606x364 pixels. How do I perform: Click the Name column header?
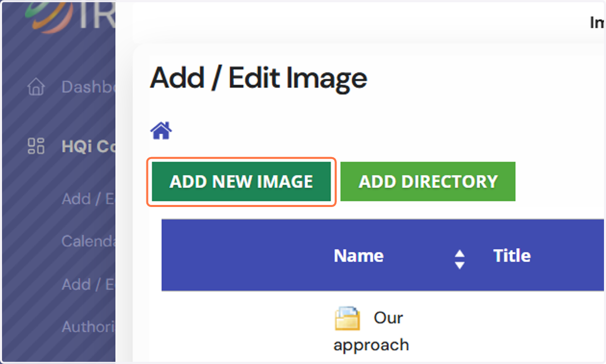click(x=359, y=256)
